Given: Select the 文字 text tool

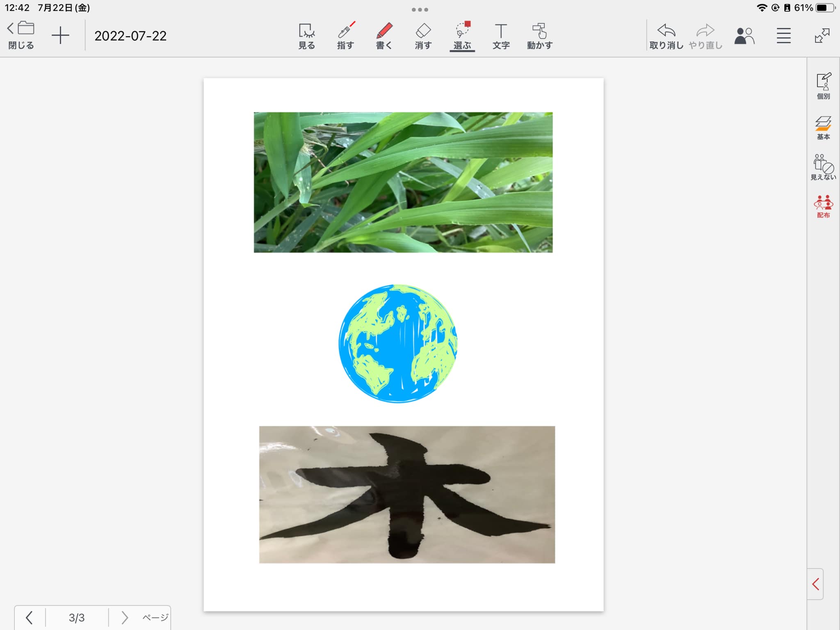Looking at the screenshot, I should click(x=501, y=36).
